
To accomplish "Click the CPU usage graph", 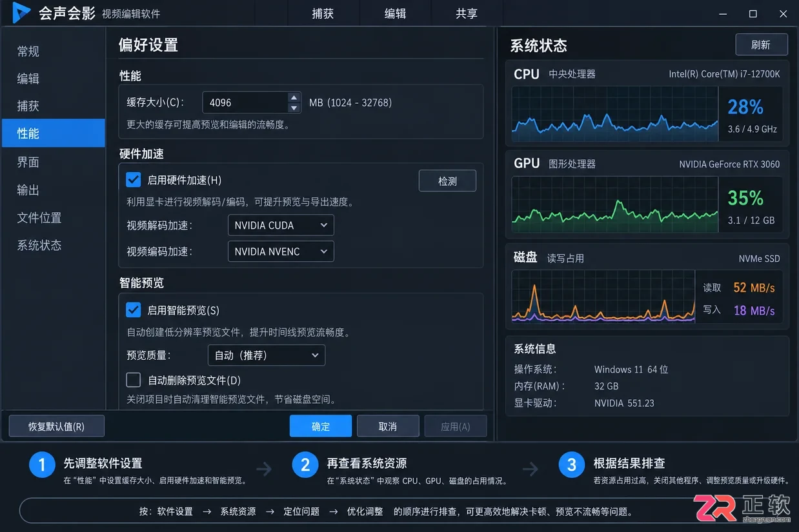I will 614,114.
